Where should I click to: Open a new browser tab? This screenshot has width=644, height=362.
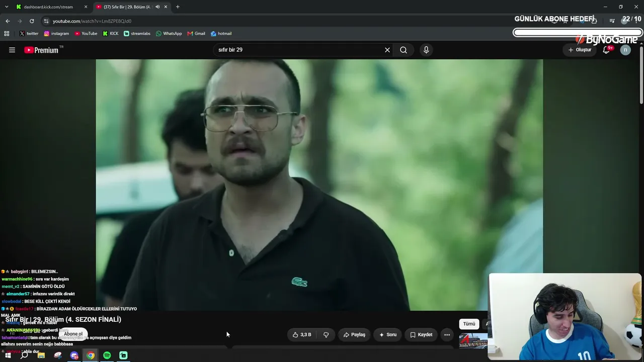pyautogui.click(x=178, y=7)
